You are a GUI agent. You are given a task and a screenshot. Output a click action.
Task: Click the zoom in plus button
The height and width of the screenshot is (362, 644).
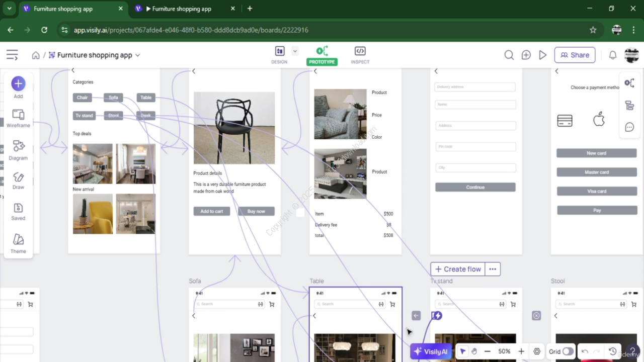tap(521, 352)
